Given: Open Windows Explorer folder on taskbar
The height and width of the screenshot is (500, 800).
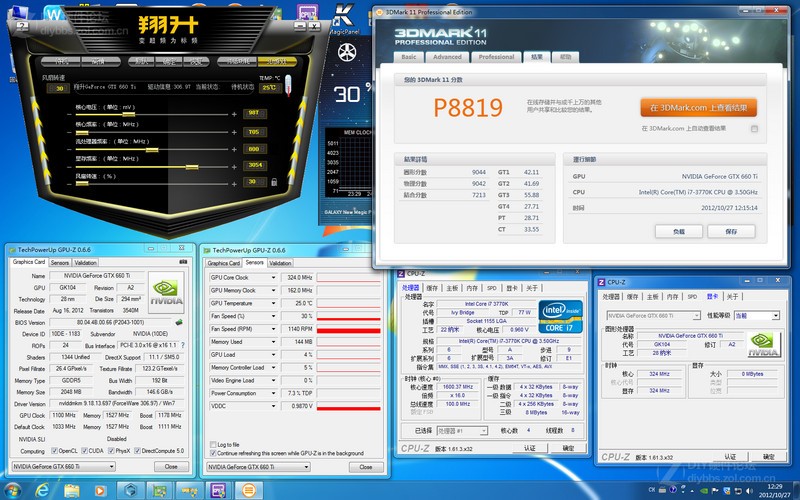Looking at the screenshot, I should click(72, 491).
